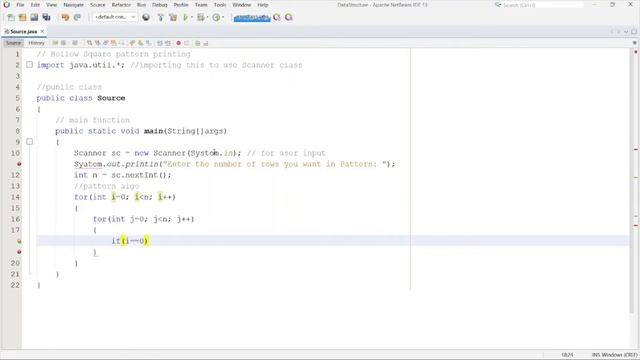Save all files with the Save All icon
This screenshot has height=360, width=640.
pos(46,17)
